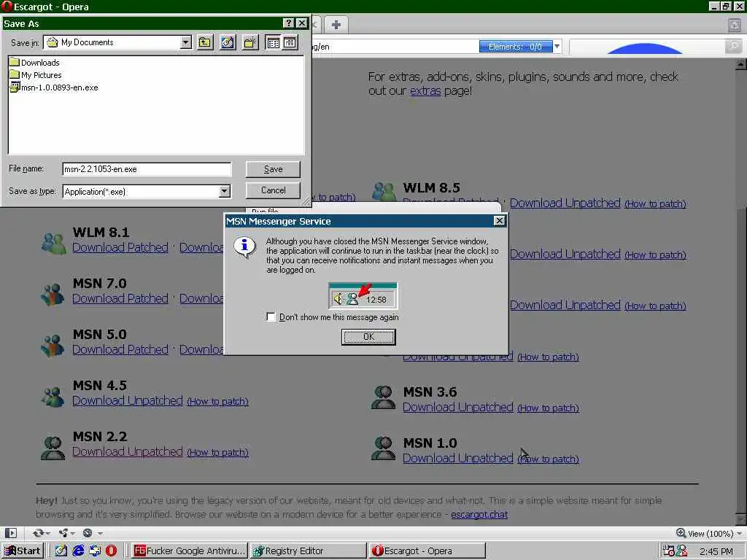Open the closed tabs icon at top right
Screen dimensions: 747x560
coord(734,25)
